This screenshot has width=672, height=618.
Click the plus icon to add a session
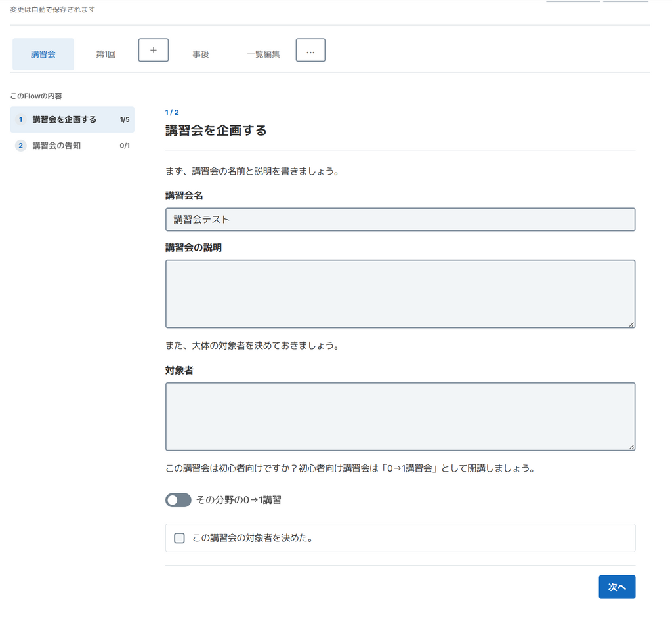pyautogui.click(x=153, y=50)
